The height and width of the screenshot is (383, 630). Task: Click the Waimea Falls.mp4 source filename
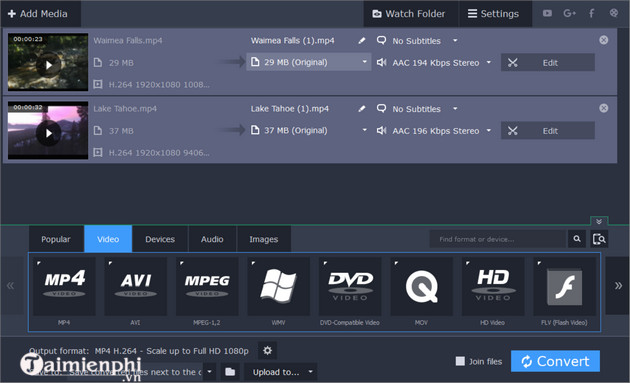click(x=128, y=40)
